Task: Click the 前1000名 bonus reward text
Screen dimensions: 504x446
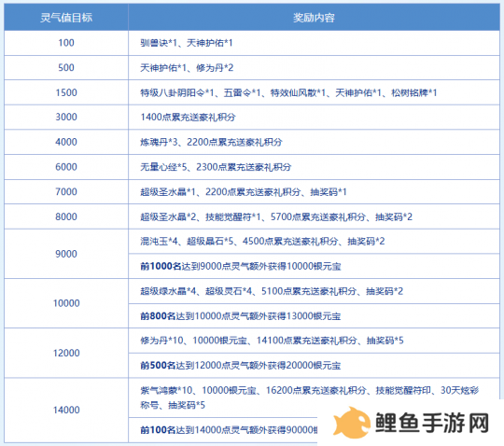Action: pyautogui.click(x=241, y=266)
